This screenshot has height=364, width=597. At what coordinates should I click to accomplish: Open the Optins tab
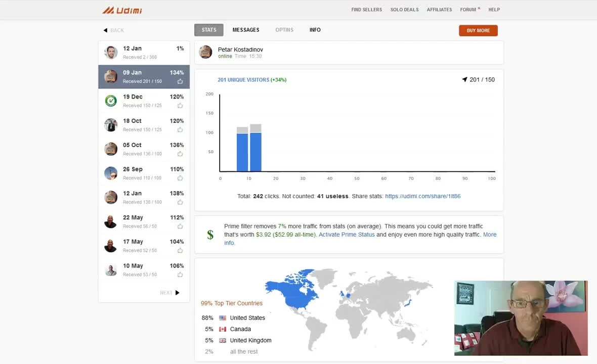(284, 30)
